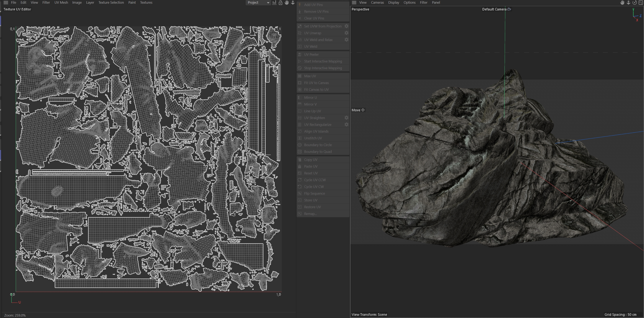The height and width of the screenshot is (318, 644).
Task: Toggle maximize viewport panel icon
Action: [641, 2]
